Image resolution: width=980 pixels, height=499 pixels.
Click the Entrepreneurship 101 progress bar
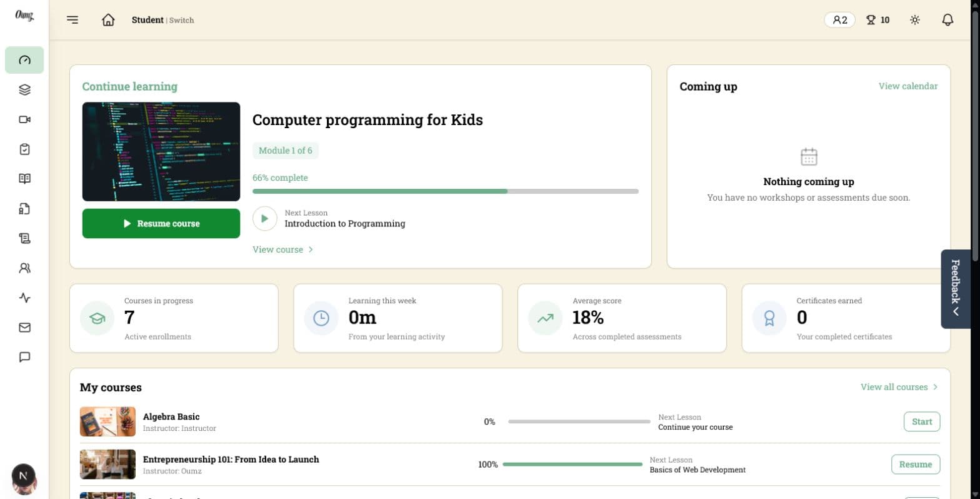572,465
